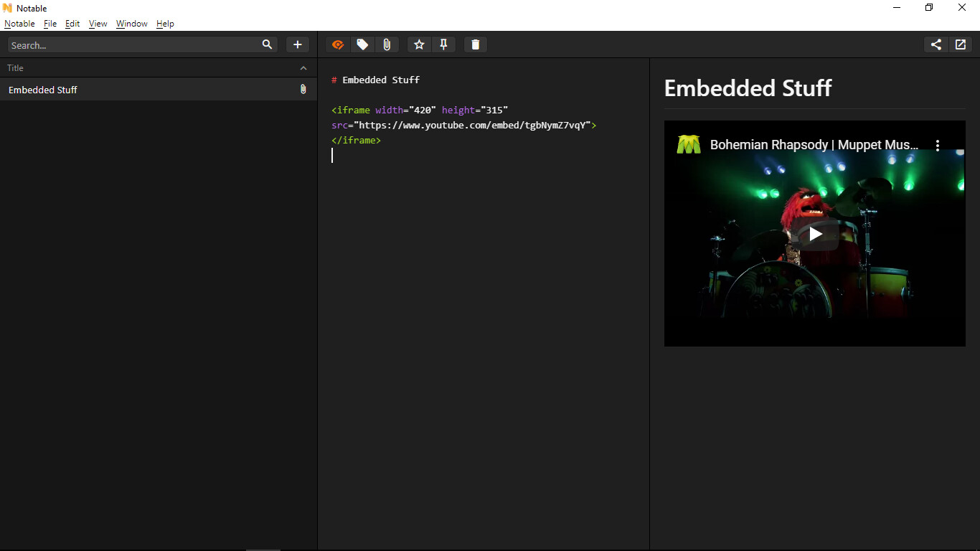Open note in default app icon
This screenshot has height=551, width=980.
point(961,44)
